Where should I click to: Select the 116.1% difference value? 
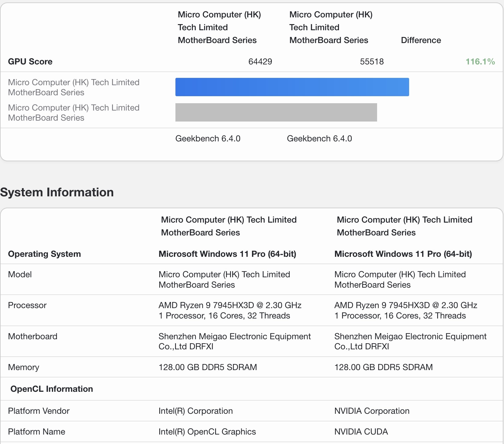click(x=480, y=62)
